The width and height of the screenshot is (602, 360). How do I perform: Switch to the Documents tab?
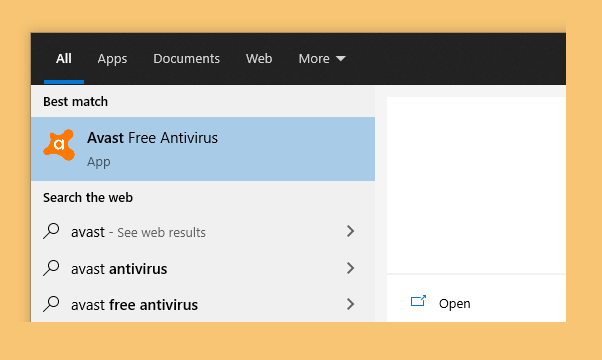tap(187, 59)
